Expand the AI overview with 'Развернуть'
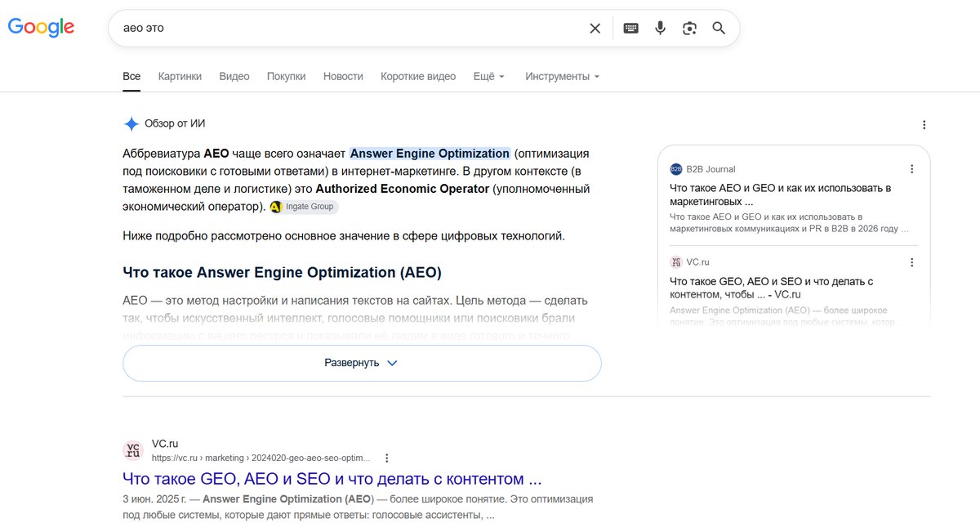The image size is (980, 532). click(362, 363)
